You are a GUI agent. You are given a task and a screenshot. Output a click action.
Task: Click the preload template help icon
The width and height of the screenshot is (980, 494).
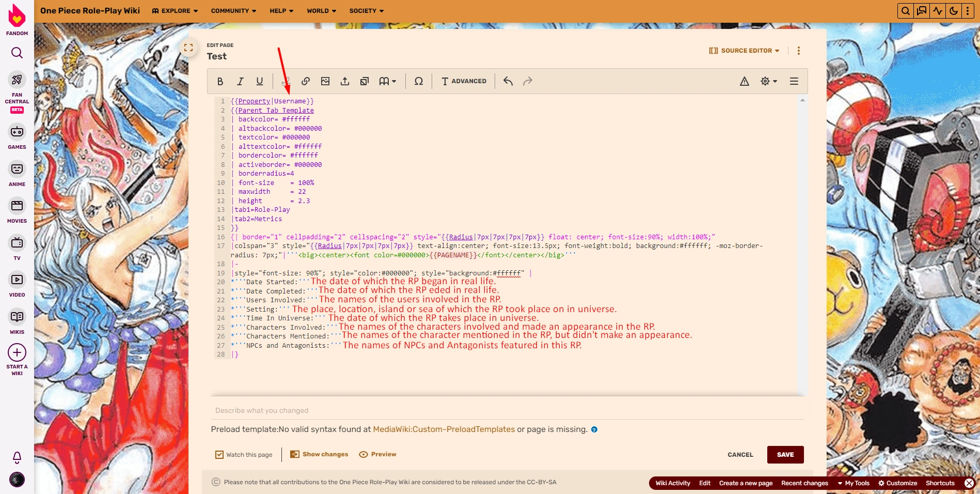coord(594,429)
